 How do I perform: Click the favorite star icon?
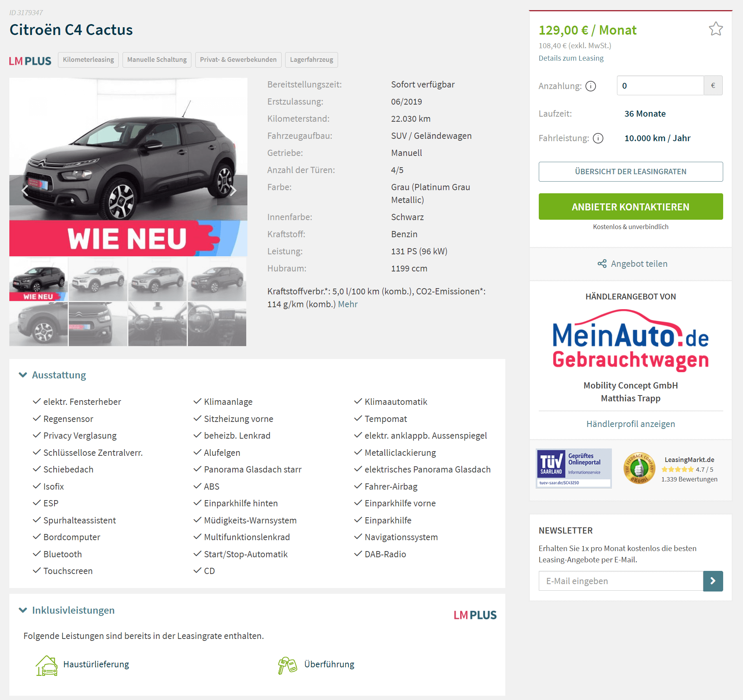tap(715, 29)
